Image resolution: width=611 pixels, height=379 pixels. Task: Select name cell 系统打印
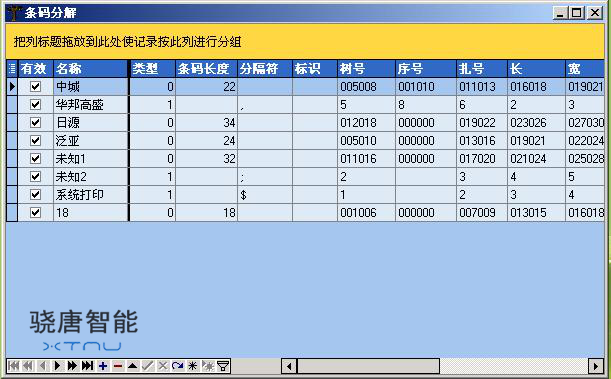coord(91,194)
